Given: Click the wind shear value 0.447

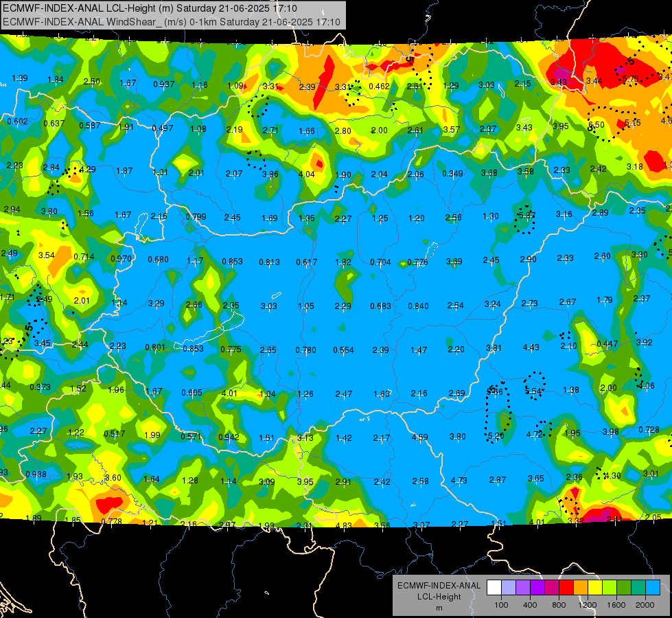Looking at the screenshot, I should tap(607, 343).
